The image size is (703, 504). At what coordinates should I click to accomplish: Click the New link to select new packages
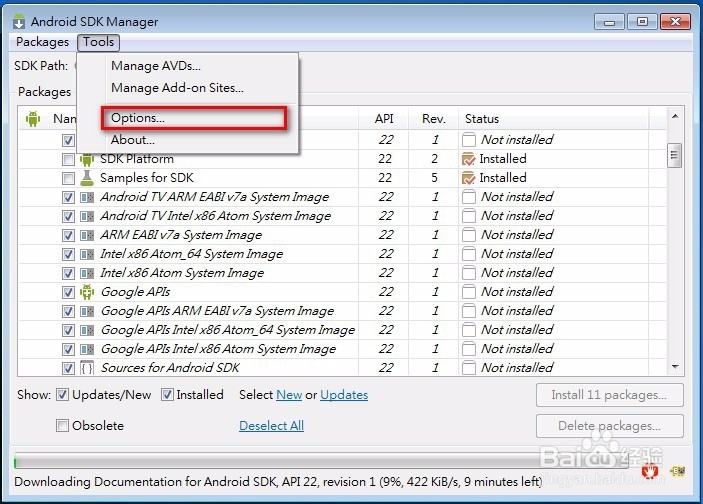click(x=289, y=395)
